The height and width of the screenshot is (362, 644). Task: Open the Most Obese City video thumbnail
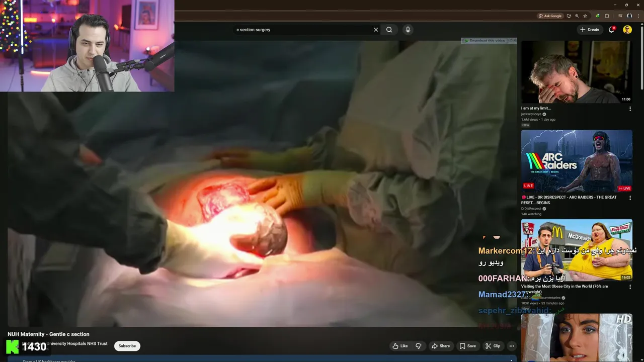[x=577, y=250]
